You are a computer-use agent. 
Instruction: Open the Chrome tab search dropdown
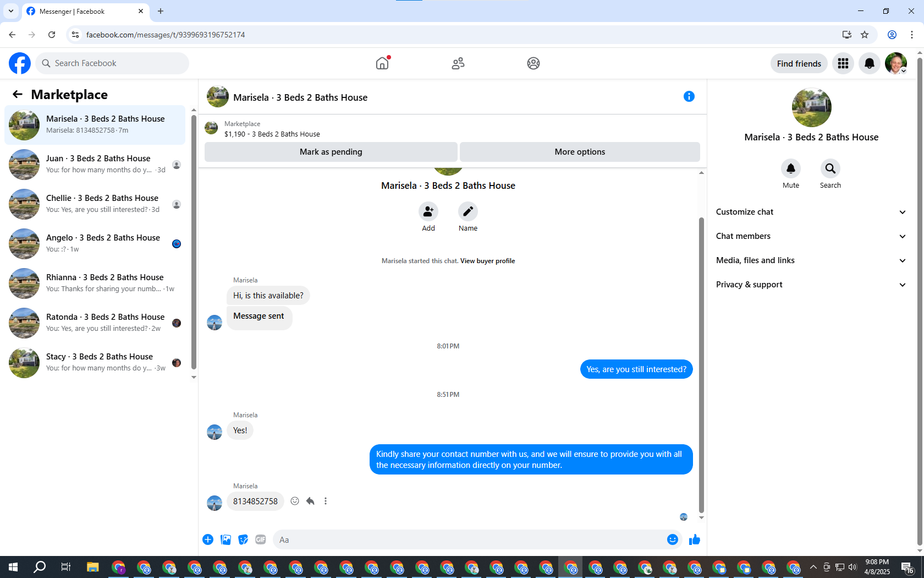click(11, 11)
